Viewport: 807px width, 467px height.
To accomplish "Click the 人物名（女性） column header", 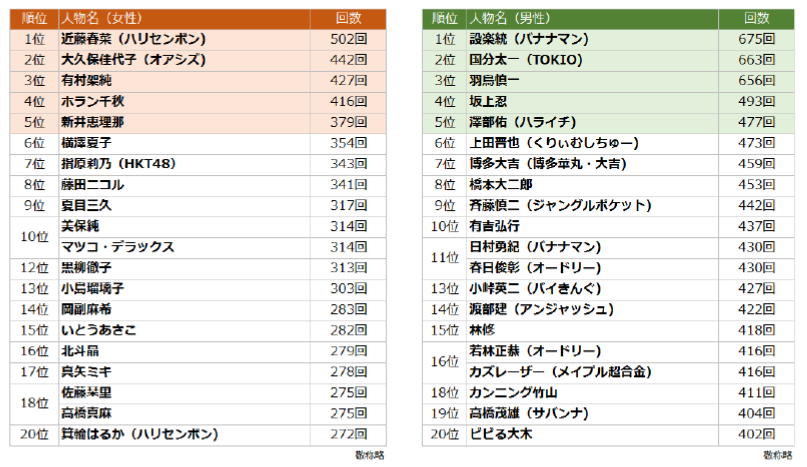I will [x=102, y=18].
